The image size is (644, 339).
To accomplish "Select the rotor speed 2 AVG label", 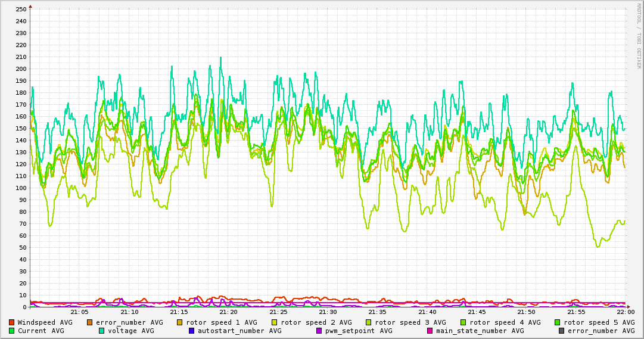I will [316, 322].
